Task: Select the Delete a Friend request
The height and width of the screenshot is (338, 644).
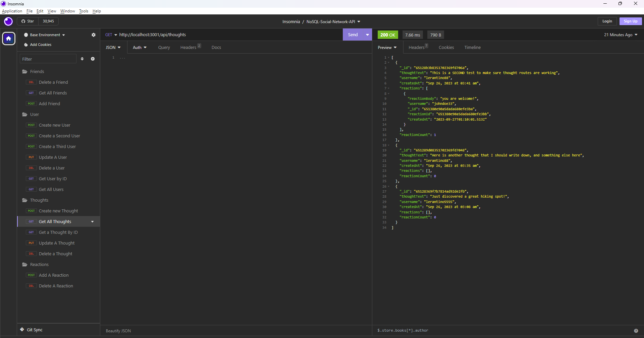Action: coord(58,82)
